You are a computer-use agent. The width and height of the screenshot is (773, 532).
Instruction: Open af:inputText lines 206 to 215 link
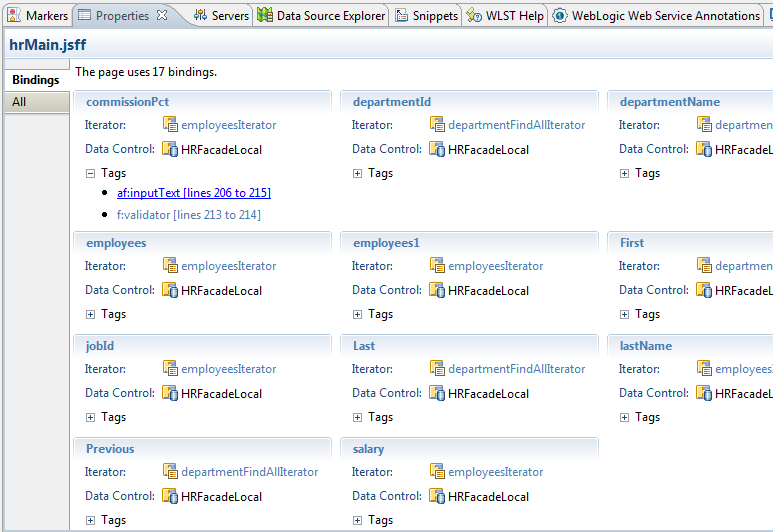coord(194,193)
